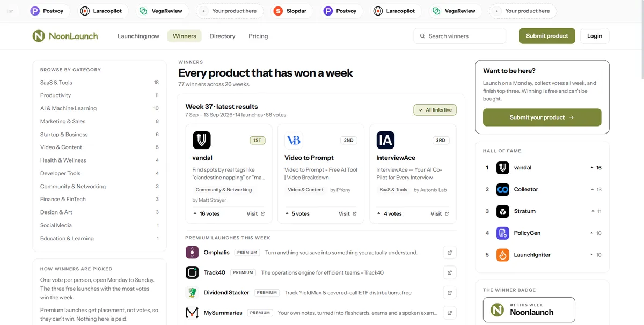Browse the SaaS & Tools category
The image size is (644, 325).
coord(99,83)
